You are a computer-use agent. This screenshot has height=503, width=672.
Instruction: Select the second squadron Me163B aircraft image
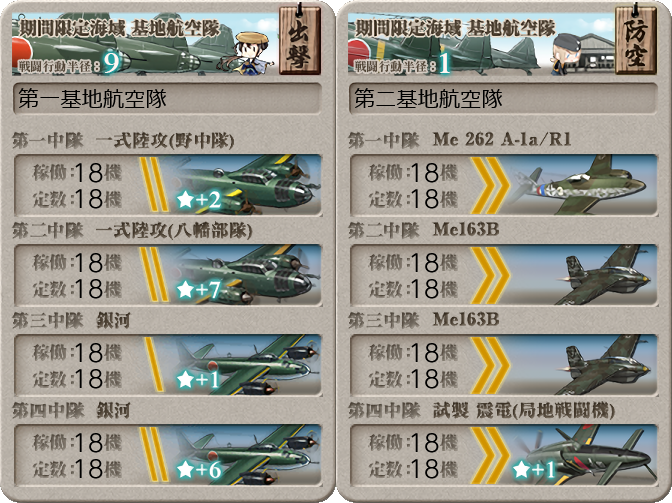tap(604, 275)
